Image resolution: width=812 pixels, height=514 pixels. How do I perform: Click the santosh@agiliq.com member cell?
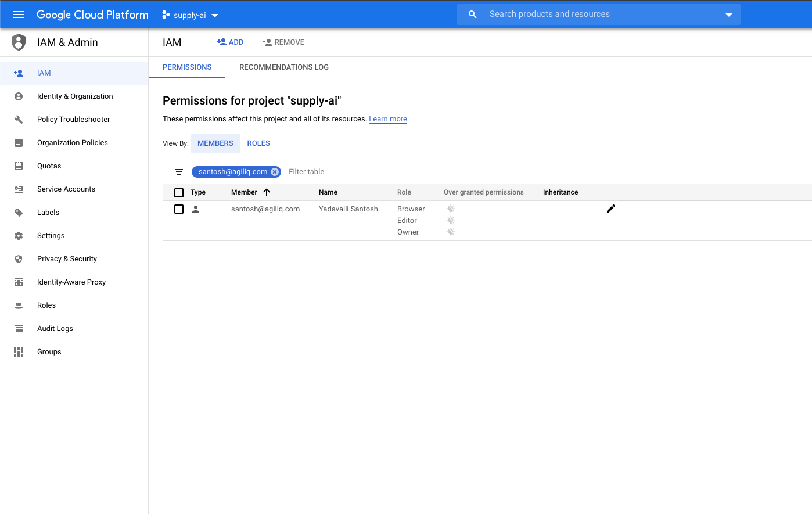click(265, 209)
